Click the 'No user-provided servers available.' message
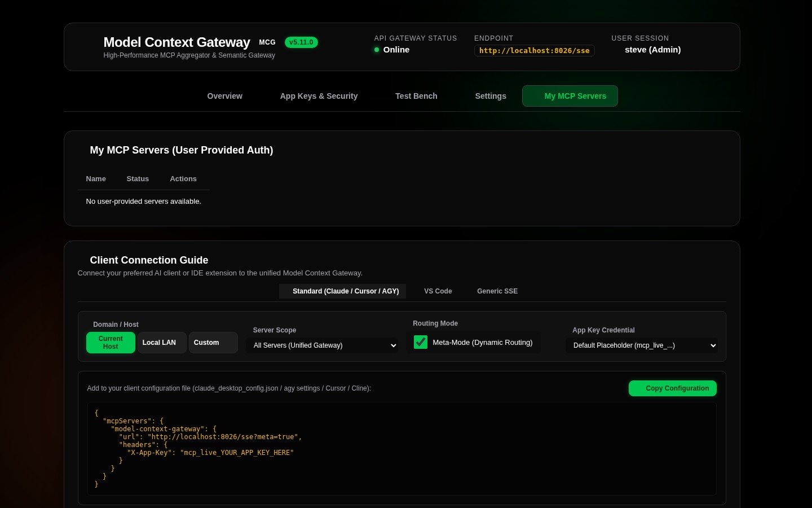 tap(144, 202)
